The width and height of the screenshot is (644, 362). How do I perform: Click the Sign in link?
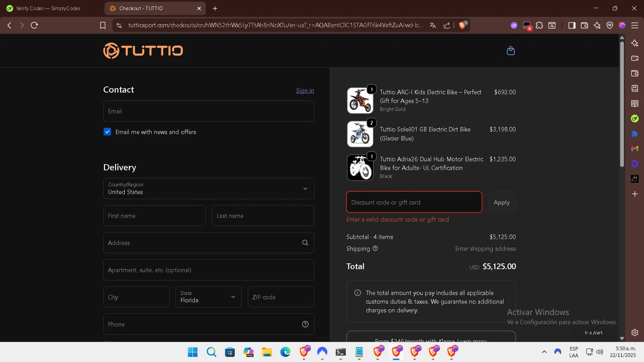tap(305, 90)
